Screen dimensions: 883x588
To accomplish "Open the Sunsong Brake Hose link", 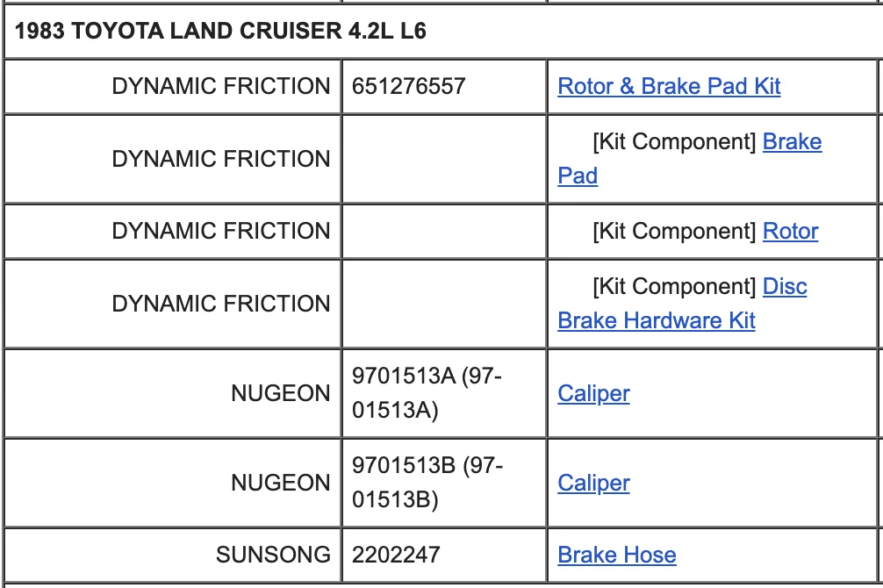I will click(617, 555).
